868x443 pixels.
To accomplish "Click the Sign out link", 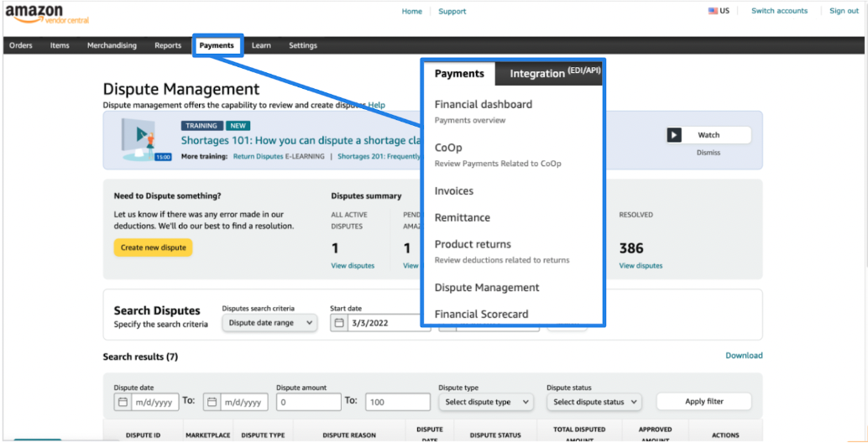I will pos(844,11).
